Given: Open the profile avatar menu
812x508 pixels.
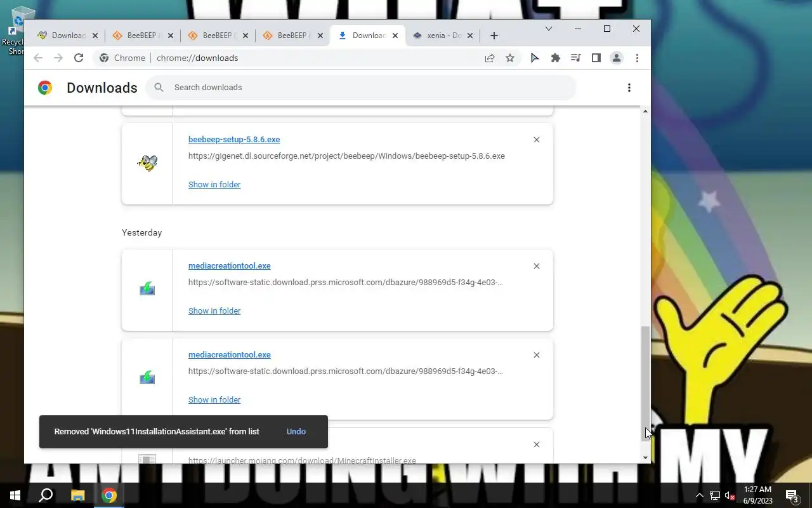Looking at the screenshot, I should (x=616, y=58).
